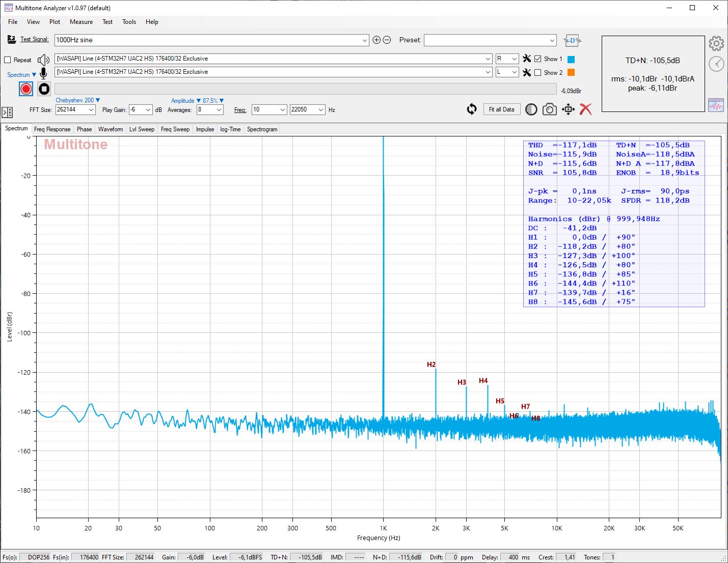Capture screenshot with camera icon
Screen dimensions: 728x563
pos(549,109)
